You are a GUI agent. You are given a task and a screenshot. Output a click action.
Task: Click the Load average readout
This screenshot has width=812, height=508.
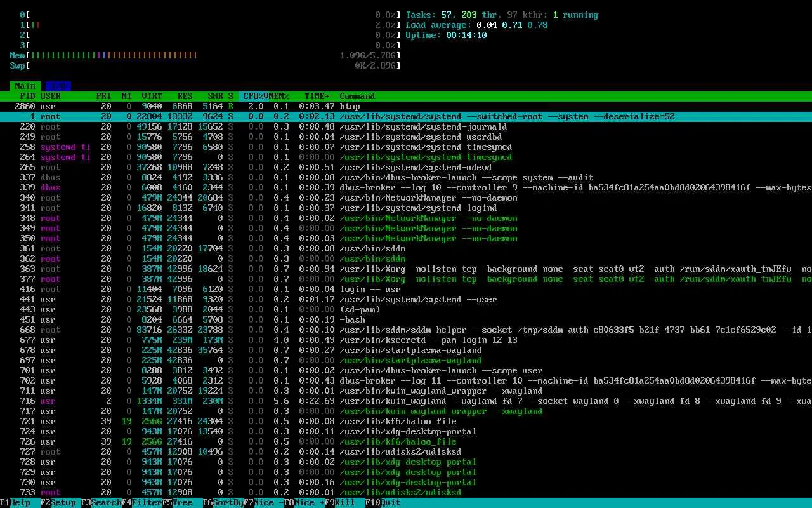(476, 25)
